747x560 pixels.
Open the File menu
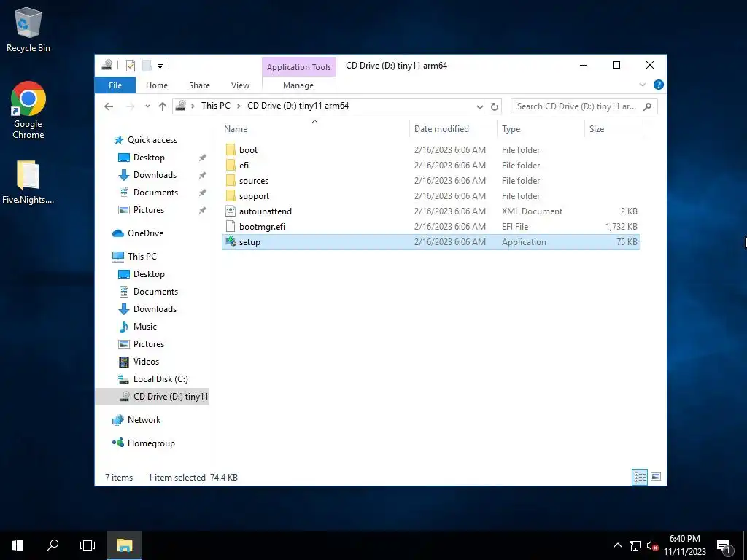coord(115,85)
